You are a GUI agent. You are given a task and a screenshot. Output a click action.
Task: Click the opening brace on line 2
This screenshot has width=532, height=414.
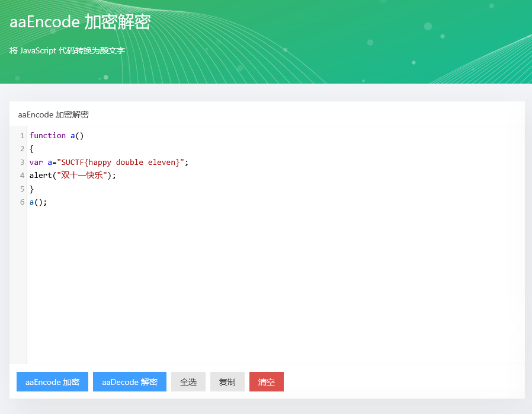[x=31, y=149]
